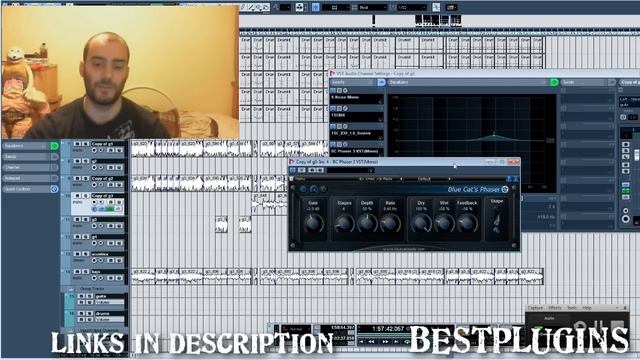Viewport: 640px width, 360px height.
Task: Mute the guita group track
Action: (x=81, y=296)
